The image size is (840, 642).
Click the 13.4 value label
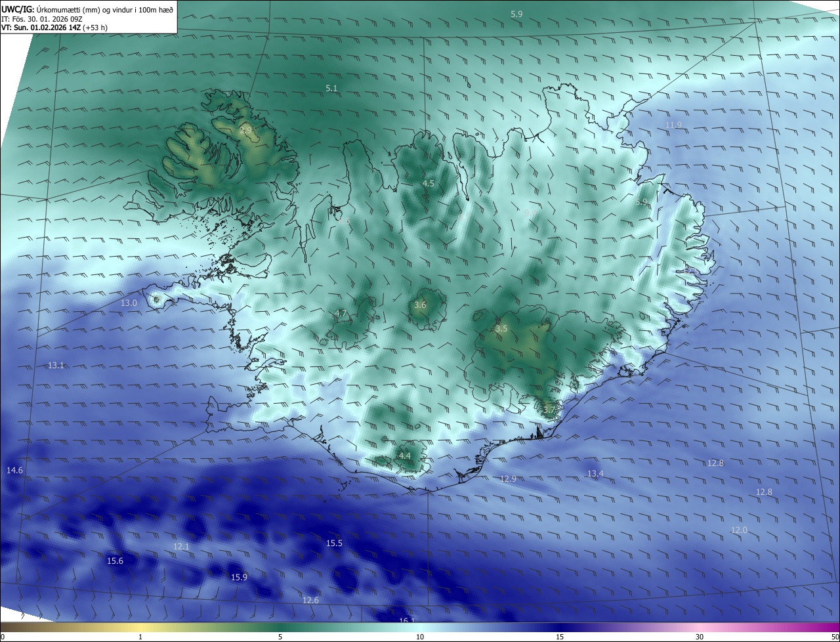[x=595, y=473]
